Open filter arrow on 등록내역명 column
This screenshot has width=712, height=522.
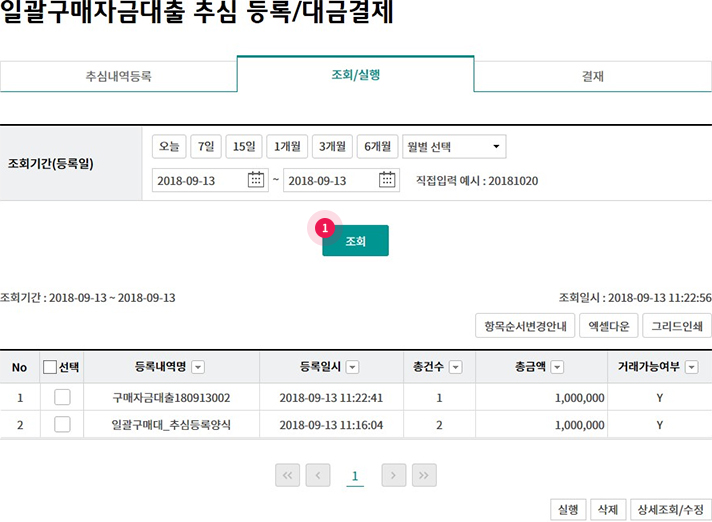pyautogui.click(x=198, y=367)
